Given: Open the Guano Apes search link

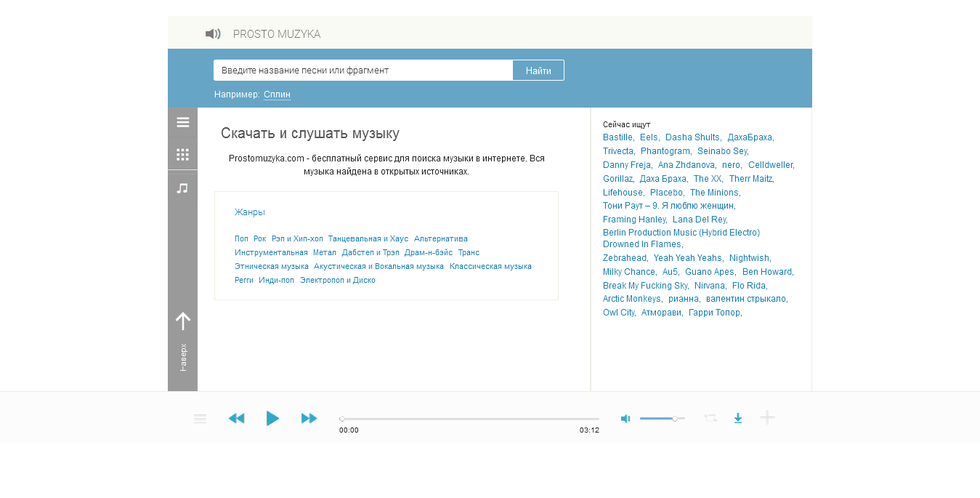Looking at the screenshot, I should click(x=709, y=272).
